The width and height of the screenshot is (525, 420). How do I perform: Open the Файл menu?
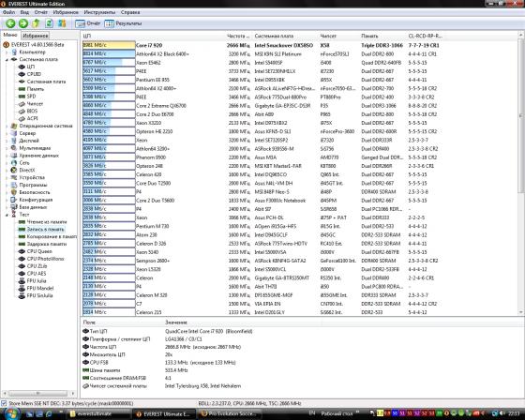[x=8, y=12]
